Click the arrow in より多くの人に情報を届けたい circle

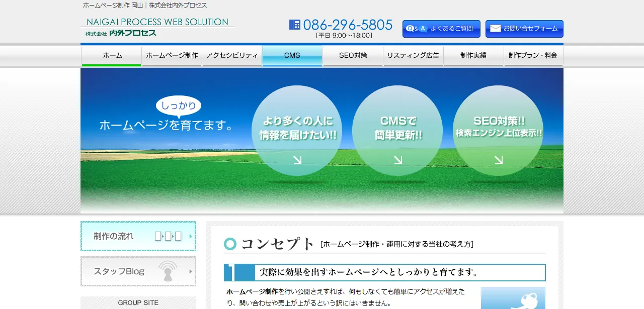click(x=297, y=160)
